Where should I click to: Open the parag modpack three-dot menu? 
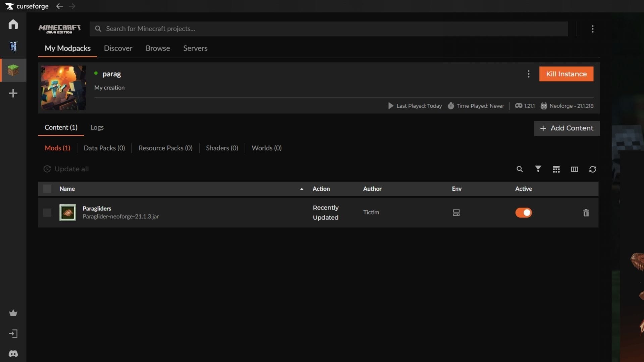pyautogui.click(x=529, y=74)
